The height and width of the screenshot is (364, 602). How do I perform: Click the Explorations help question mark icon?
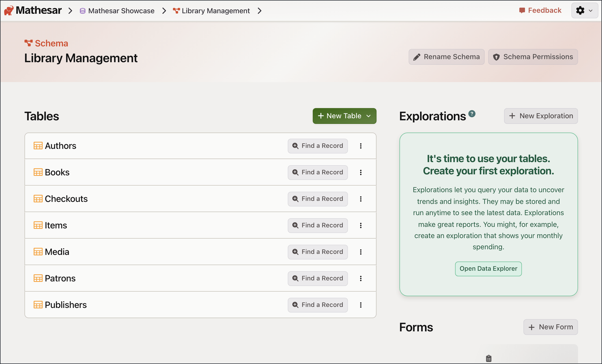472,114
